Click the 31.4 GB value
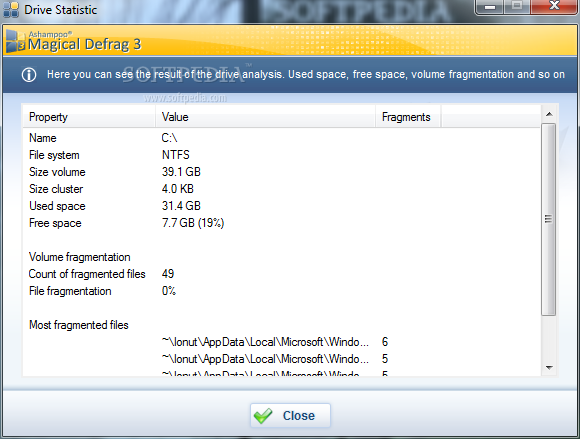Viewport: 580px width, 439px height. [x=181, y=206]
